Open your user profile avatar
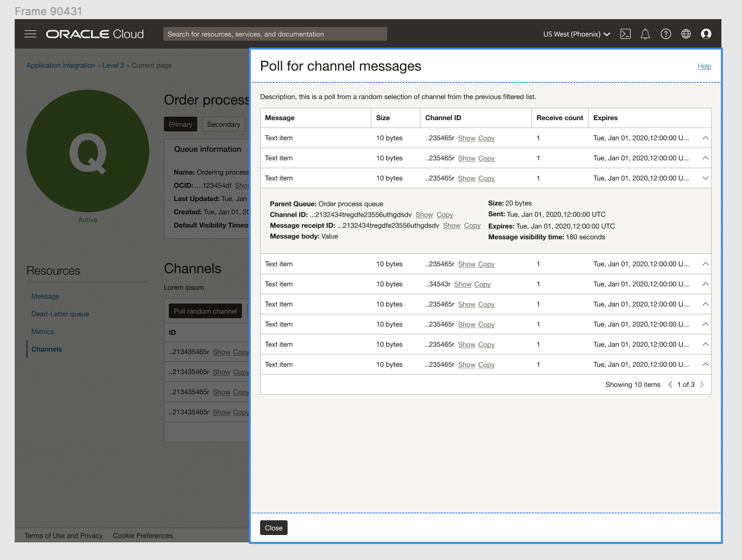 point(706,33)
